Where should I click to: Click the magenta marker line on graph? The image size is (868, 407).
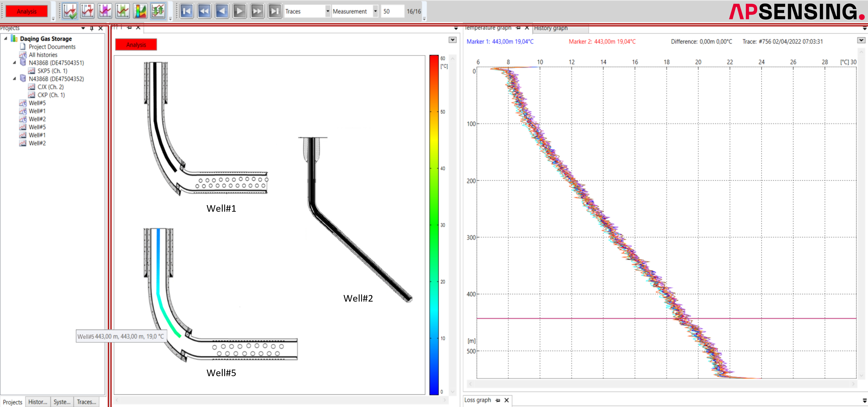(x=666, y=318)
